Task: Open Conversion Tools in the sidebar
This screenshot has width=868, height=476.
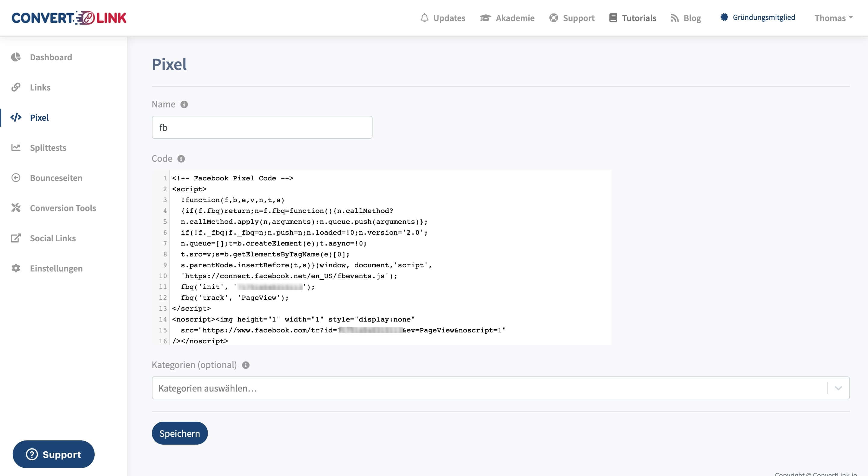Action: pos(63,208)
